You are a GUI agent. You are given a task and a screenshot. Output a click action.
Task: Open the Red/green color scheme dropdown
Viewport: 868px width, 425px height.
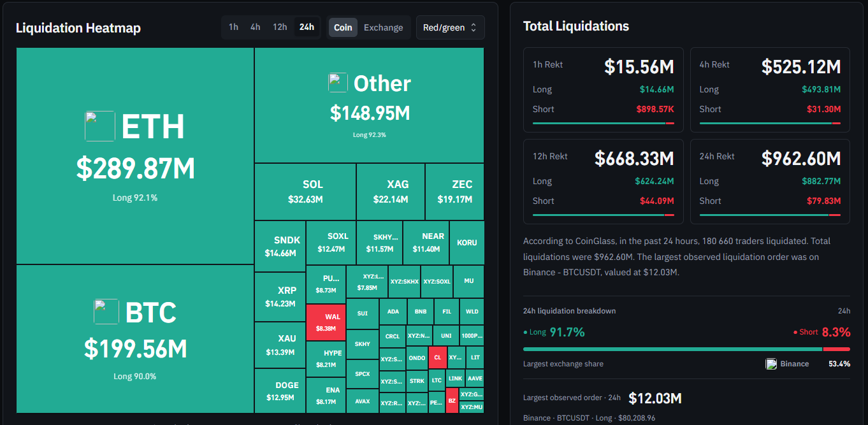[450, 27]
